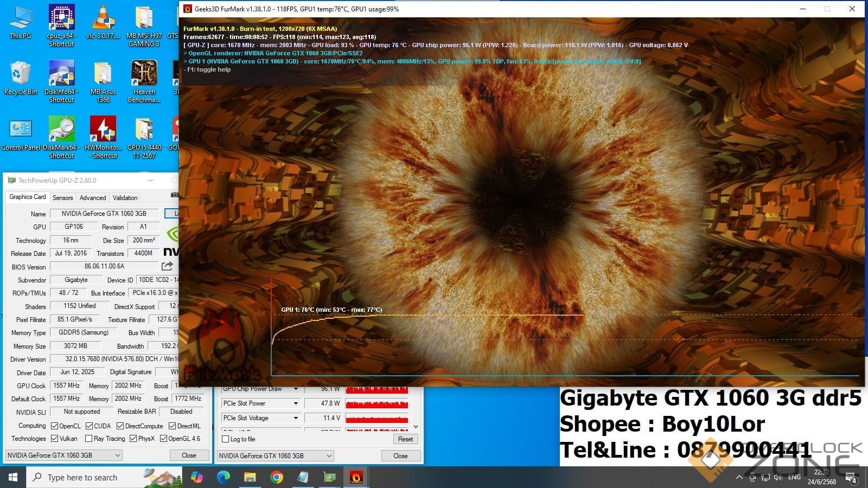
Task: Toggle the CUDA checkbox
Action: 90,426
